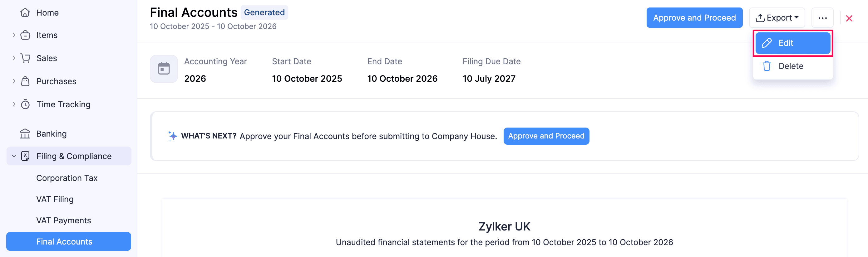Click Approve and Proceed in the header
Viewport: 868px width, 257px height.
coord(694,17)
